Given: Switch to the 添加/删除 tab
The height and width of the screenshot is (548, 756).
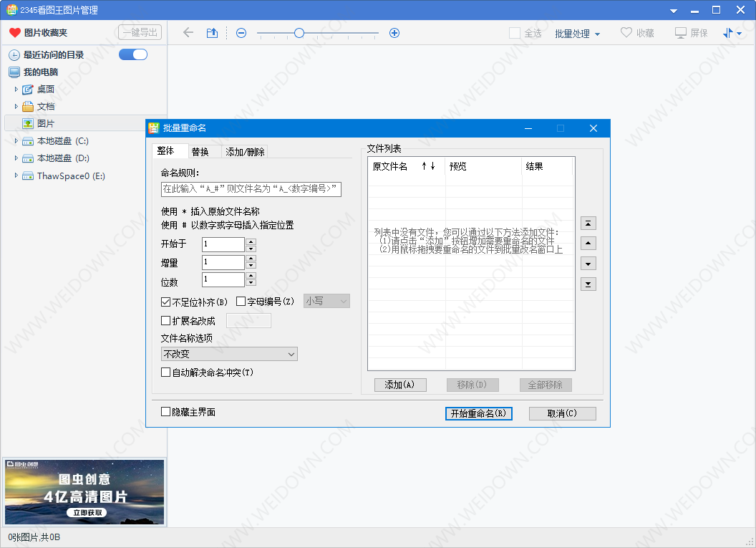Looking at the screenshot, I should coord(245,151).
